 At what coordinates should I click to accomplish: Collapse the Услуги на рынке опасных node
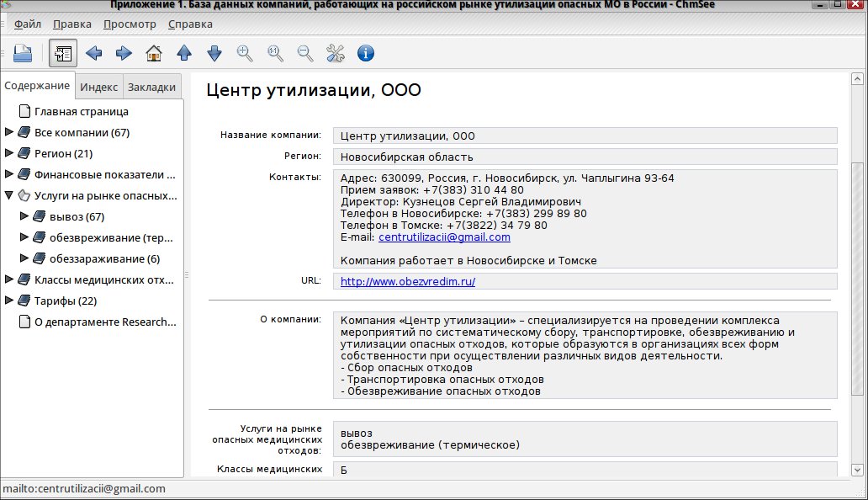pyautogui.click(x=9, y=195)
